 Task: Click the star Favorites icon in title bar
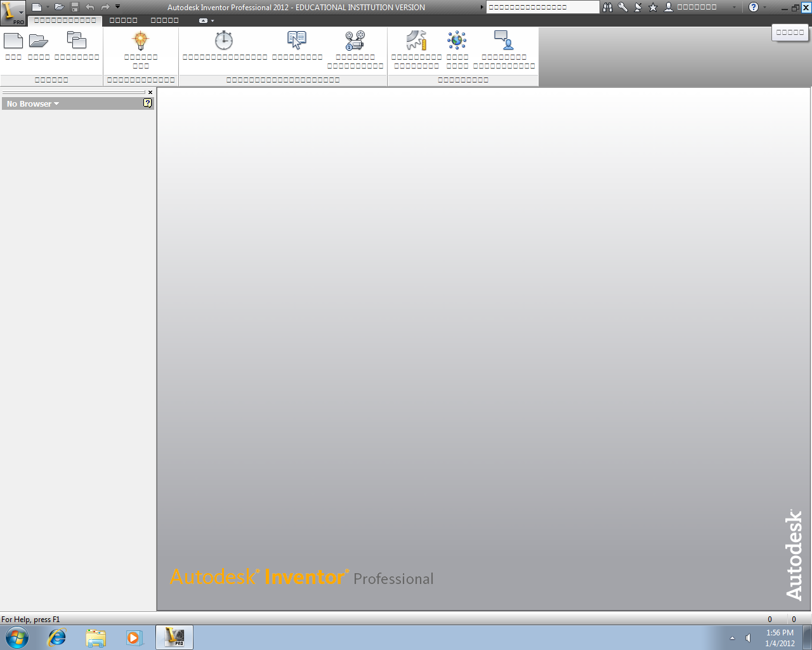(653, 7)
